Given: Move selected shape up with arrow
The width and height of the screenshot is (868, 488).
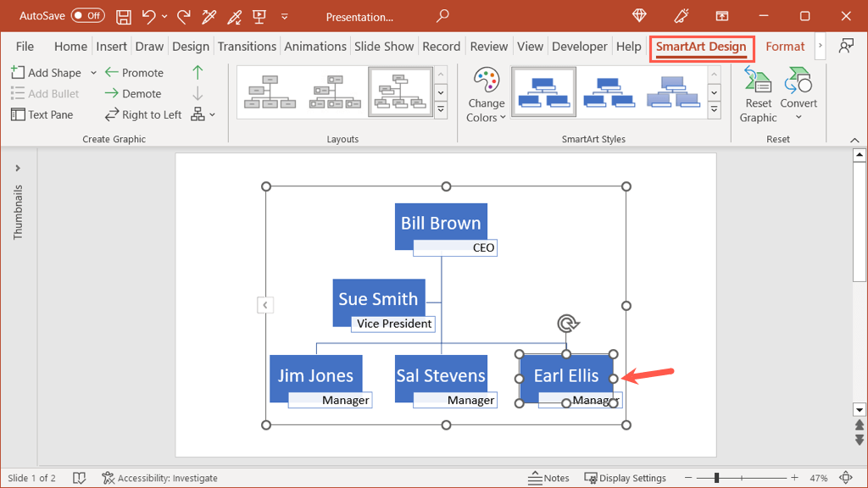Looking at the screenshot, I should pos(198,73).
